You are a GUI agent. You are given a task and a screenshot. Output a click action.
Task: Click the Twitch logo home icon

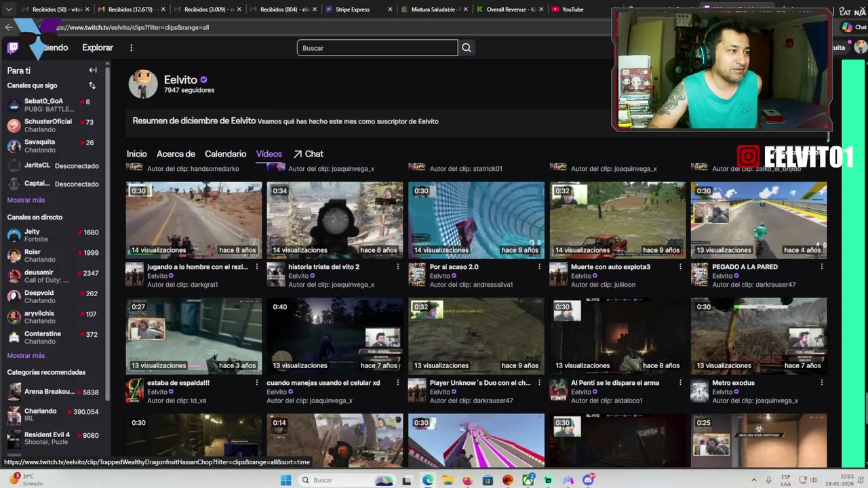pyautogui.click(x=13, y=47)
